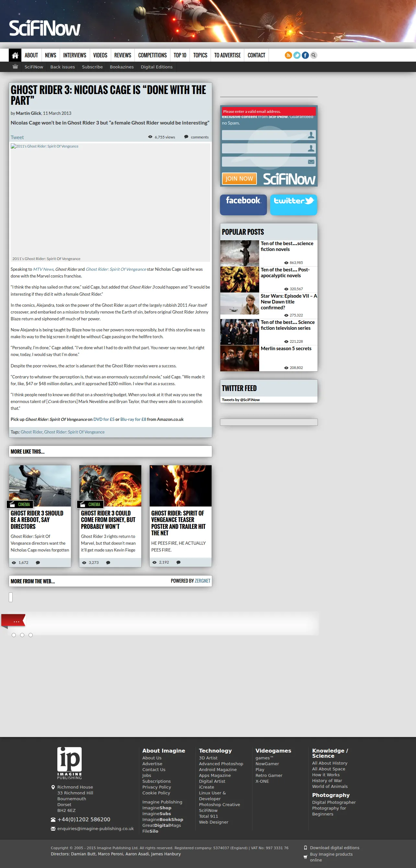
Task: Open Ghost Rider 3 Disney article image
Action: click(x=110, y=485)
